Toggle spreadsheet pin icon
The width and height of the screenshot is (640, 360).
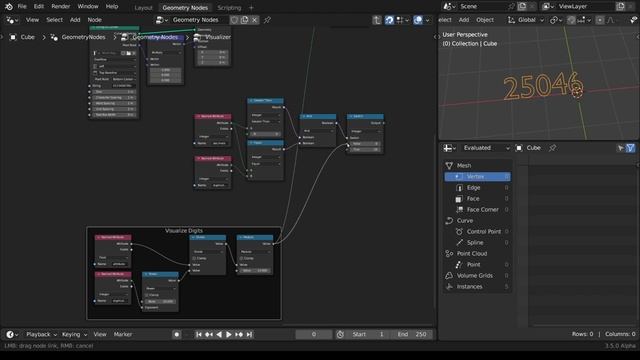coord(552,148)
